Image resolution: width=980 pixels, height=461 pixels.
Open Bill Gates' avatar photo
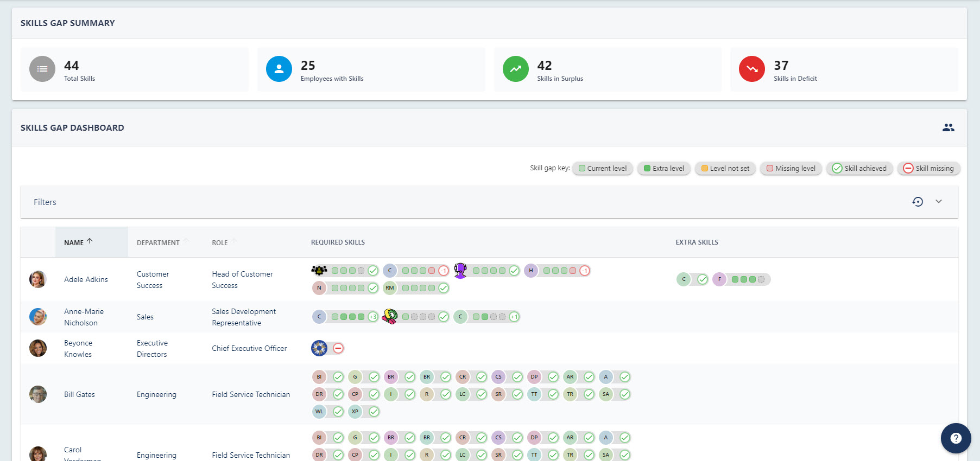38,394
